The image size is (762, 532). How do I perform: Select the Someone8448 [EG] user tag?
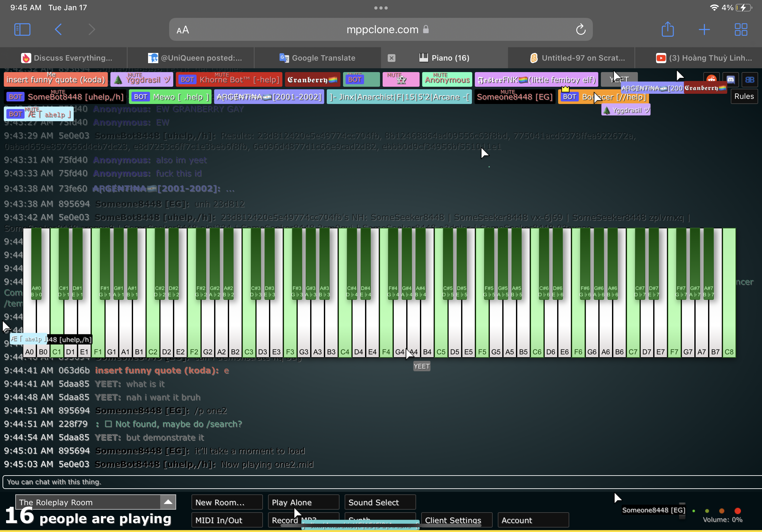514,97
